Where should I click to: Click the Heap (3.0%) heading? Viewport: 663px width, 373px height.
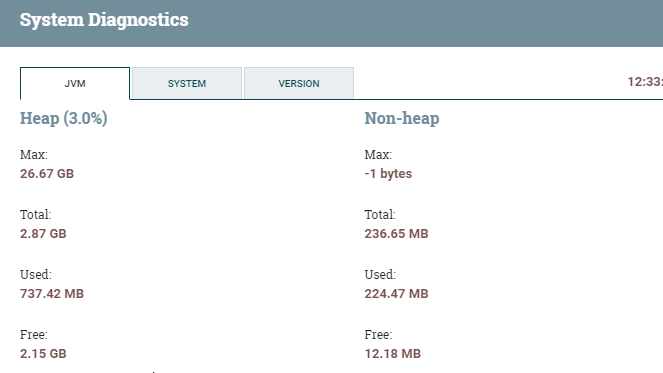[x=63, y=118]
